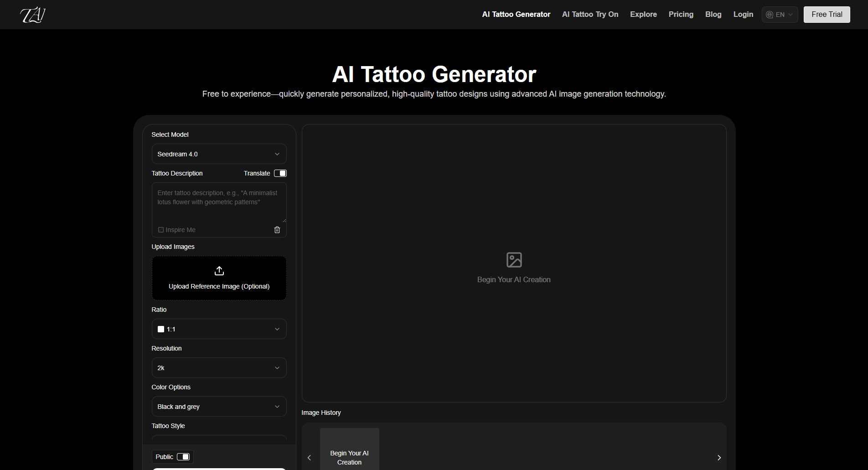Click the Login link
Screen dimensions: 868x470
point(743,14)
